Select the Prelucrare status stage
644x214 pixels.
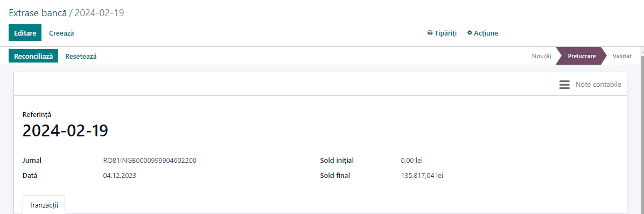tap(582, 56)
